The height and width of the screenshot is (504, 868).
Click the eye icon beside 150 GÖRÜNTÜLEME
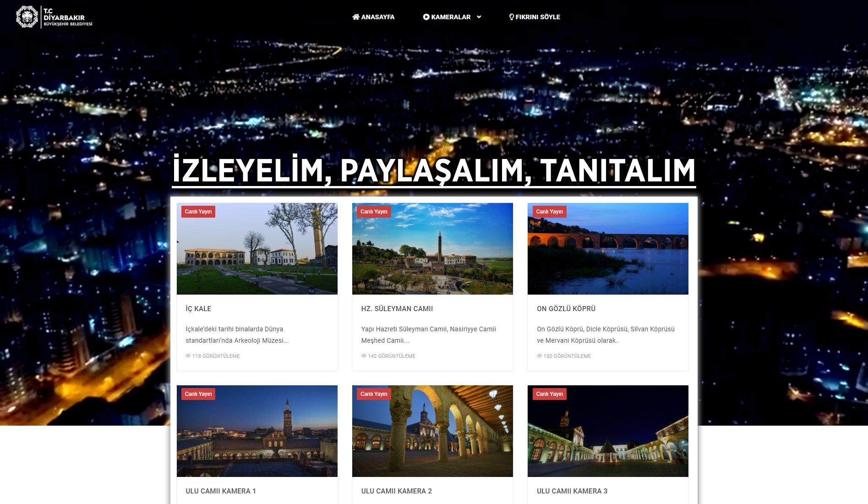pos(539,356)
